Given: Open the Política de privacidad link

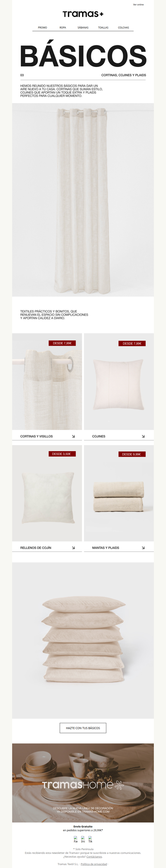Looking at the screenshot, I should [x=94, y=864].
